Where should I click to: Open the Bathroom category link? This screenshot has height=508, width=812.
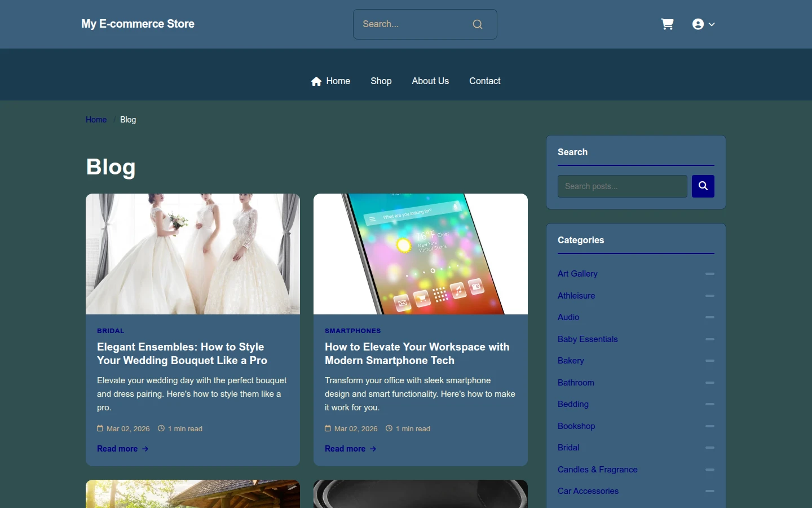point(576,383)
